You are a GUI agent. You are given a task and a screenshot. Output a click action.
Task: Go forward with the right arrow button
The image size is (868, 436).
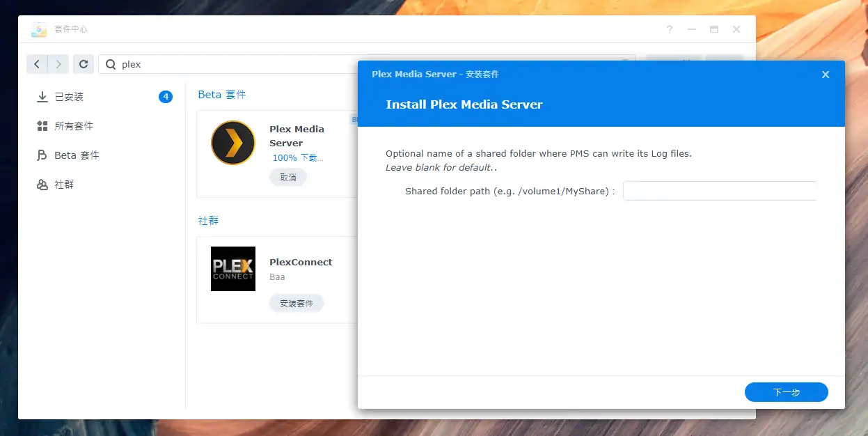59,64
